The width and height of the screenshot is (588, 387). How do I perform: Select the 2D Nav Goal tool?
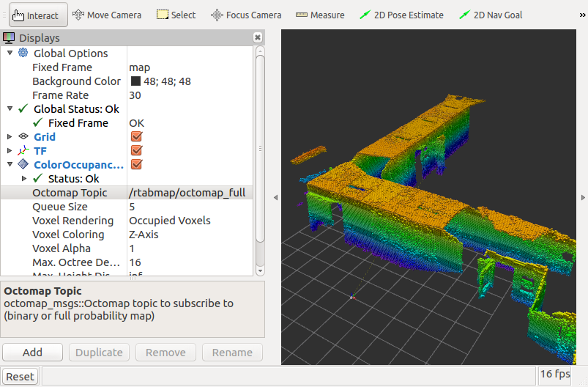point(490,15)
